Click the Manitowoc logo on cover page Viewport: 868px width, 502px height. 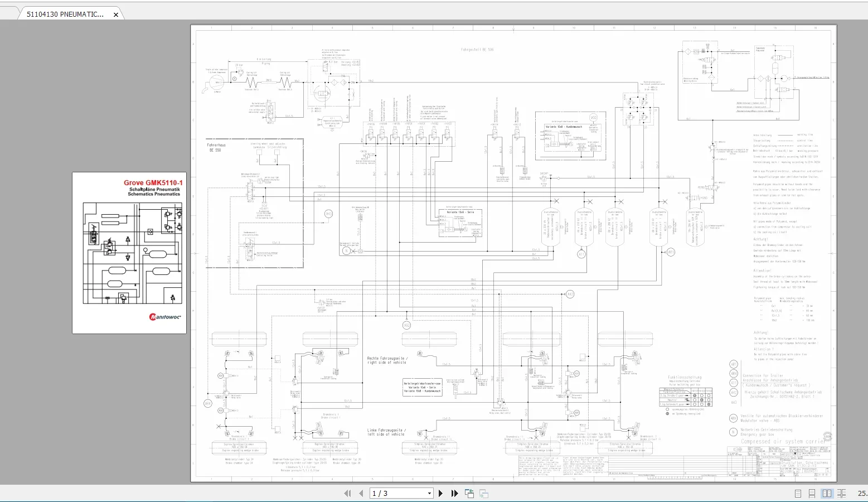click(165, 317)
